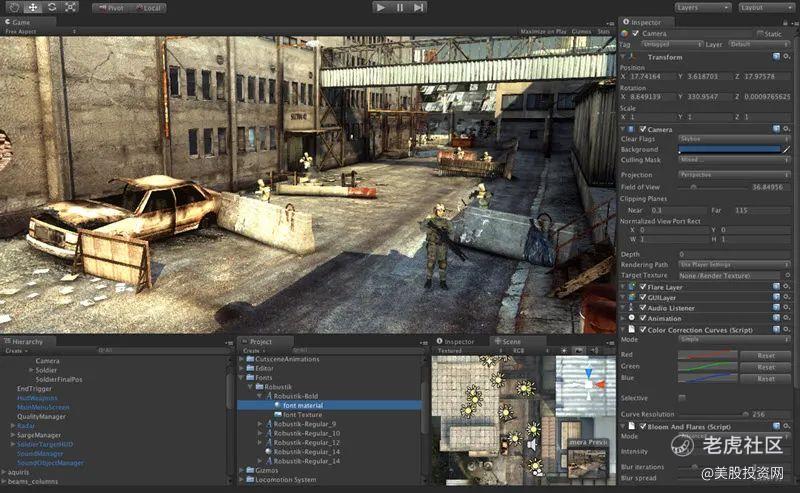The image size is (800, 493).
Task: Toggle the GUILayer checkbox
Action: pyautogui.click(x=643, y=297)
